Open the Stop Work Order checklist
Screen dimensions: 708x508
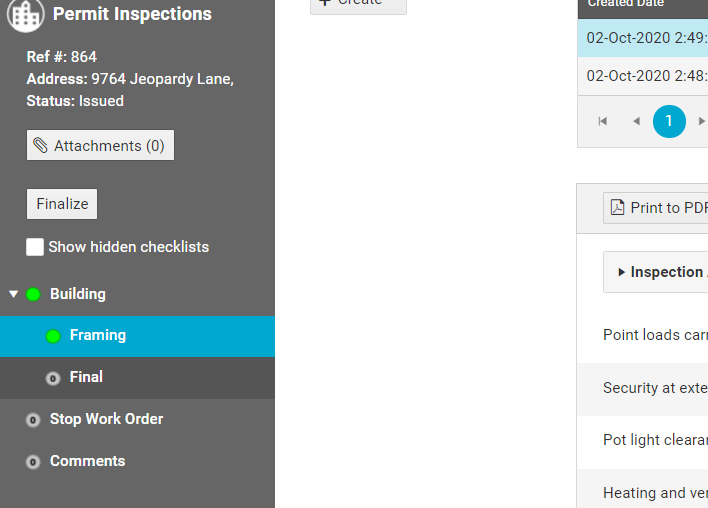[x=106, y=419]
